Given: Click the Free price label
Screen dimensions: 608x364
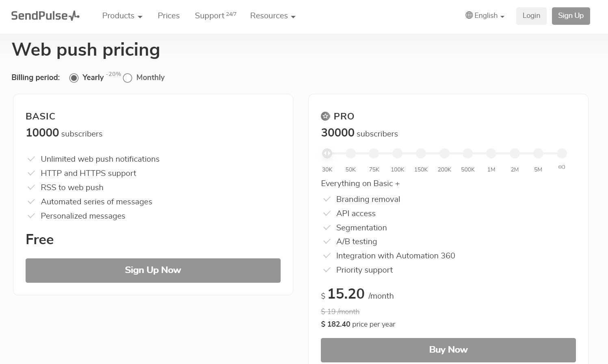Looking at the screenshot, I should tap(39, 239).
